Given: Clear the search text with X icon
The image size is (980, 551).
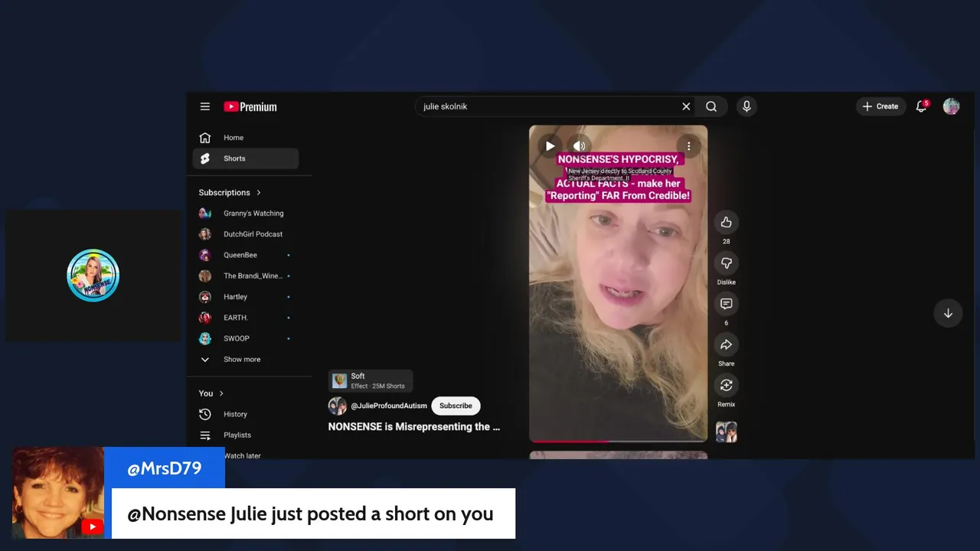Looking at the screenshot, I should [x=686, y=106].
